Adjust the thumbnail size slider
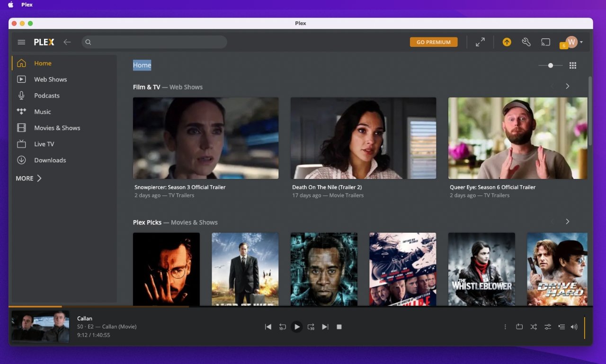This screenshot has height=364, width=606. [551, 65]
